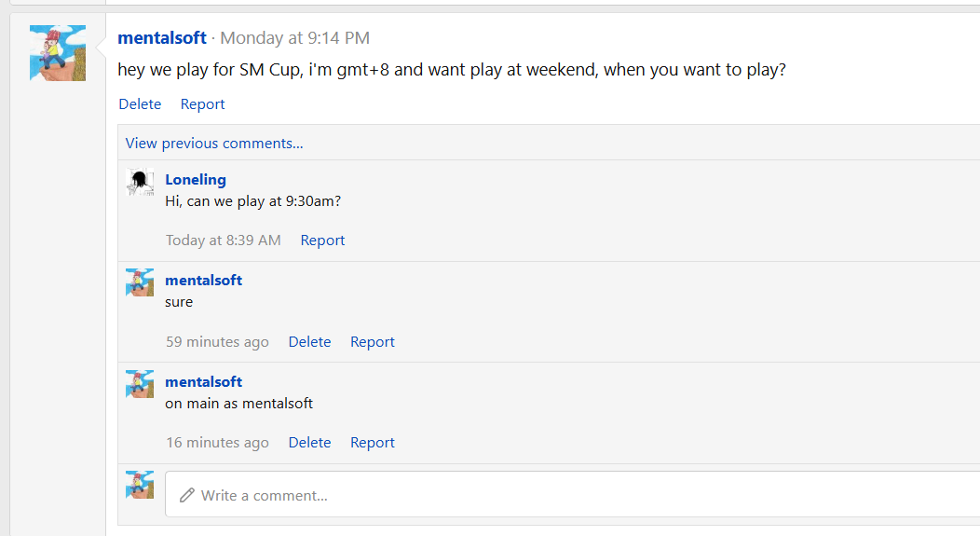Report the main profile post

202,103
